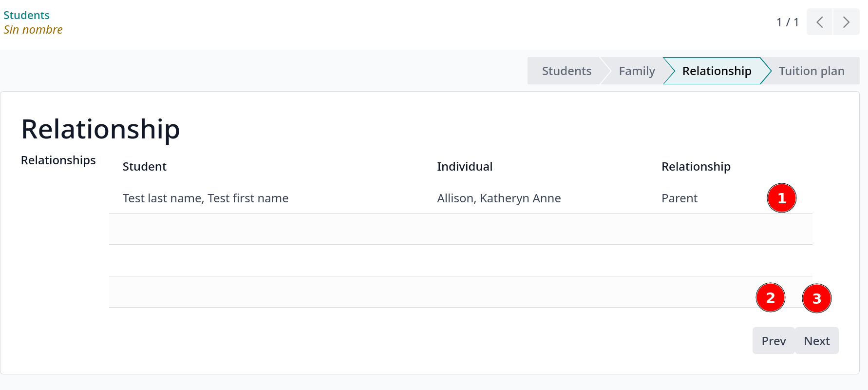Switch to the Family stage
Screen dimensions: 868x390
636,71
